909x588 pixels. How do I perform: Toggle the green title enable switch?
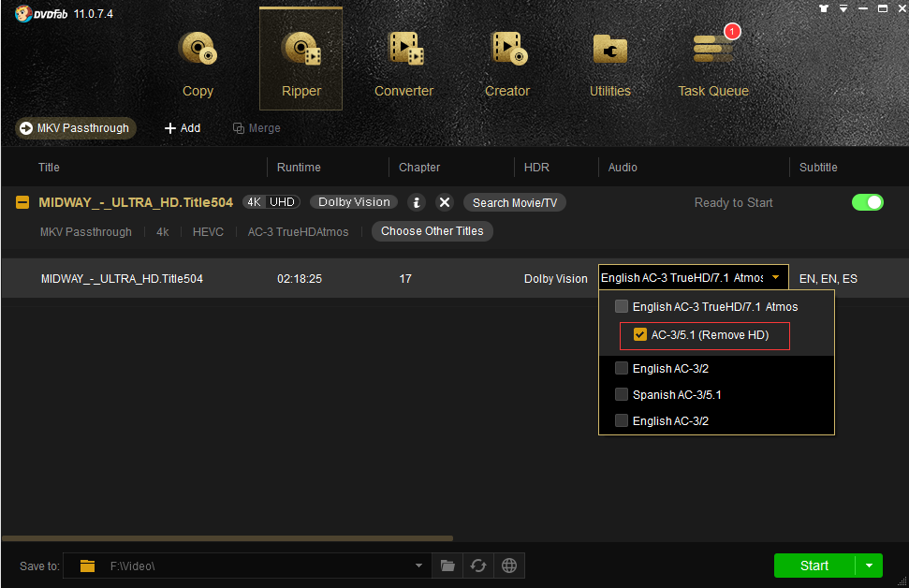click(867, 202)
